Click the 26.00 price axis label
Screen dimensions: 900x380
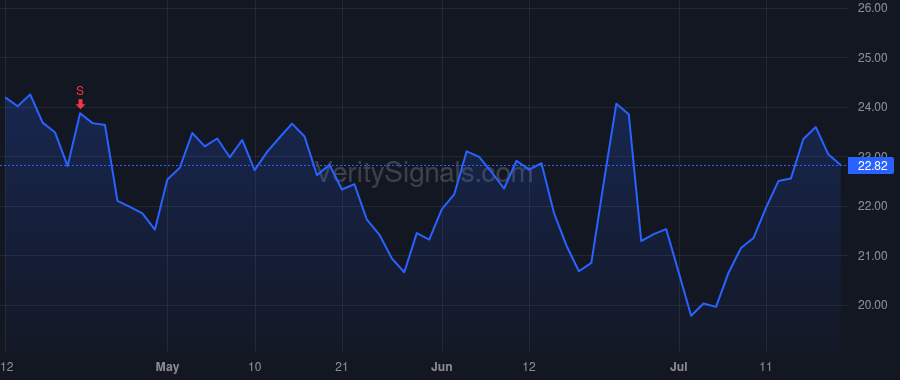(871, 8)
